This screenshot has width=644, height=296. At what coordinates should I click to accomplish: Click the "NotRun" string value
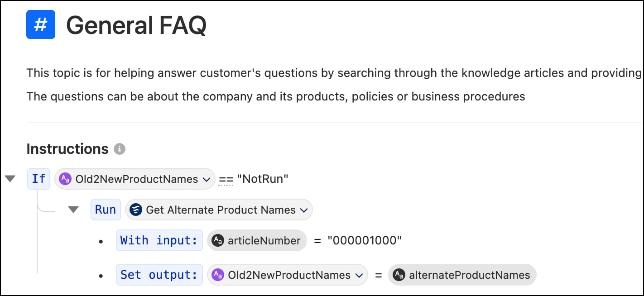[x=263, y=179]
